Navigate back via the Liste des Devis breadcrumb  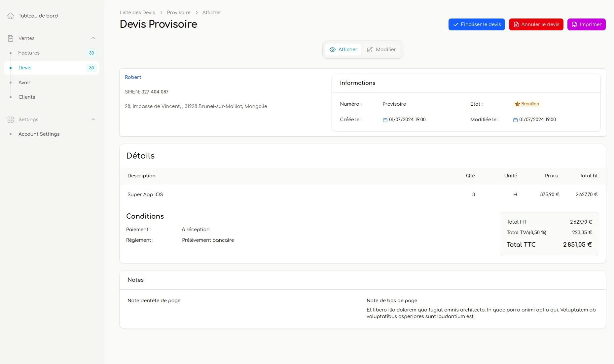coord(137,12)
